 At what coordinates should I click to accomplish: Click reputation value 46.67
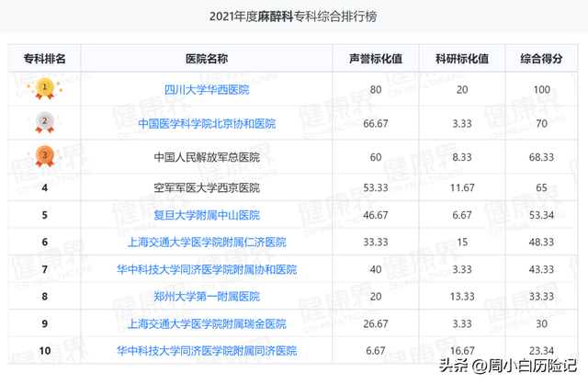[376, 215]
